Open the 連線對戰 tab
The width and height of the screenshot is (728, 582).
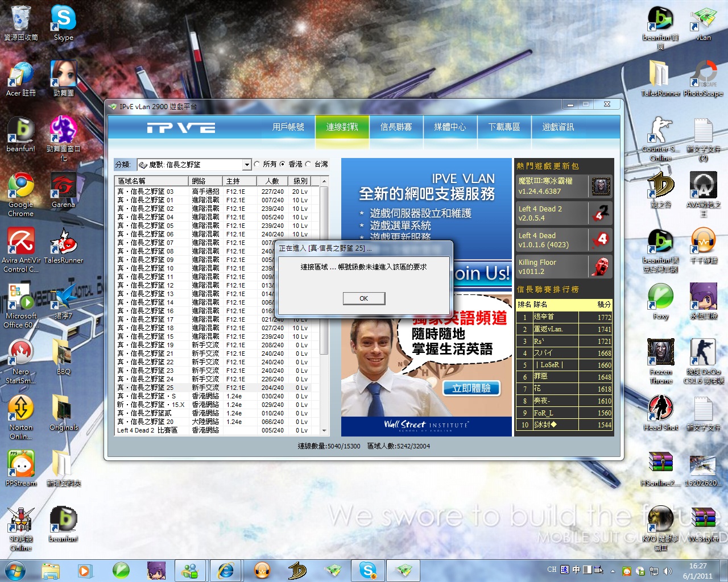click(342, 127)
